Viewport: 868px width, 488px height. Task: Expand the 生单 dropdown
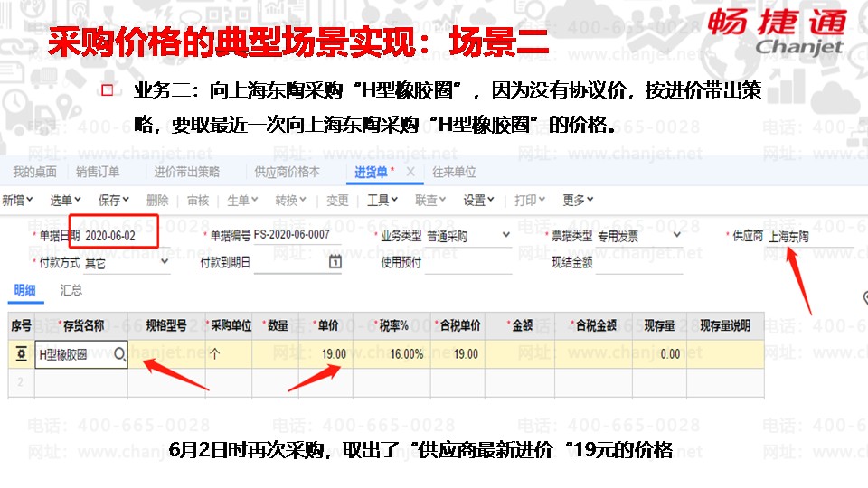point(242,201)
